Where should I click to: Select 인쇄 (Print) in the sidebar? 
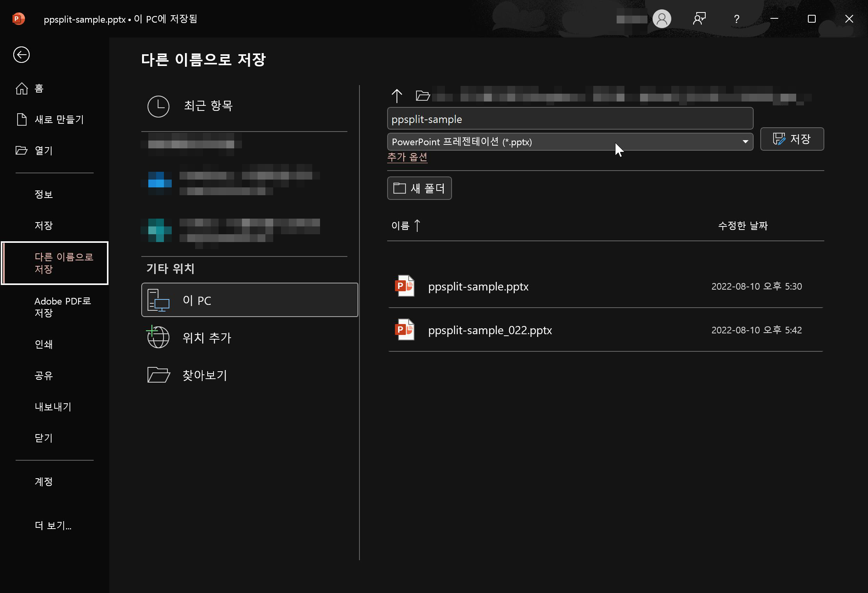point(44,344)
